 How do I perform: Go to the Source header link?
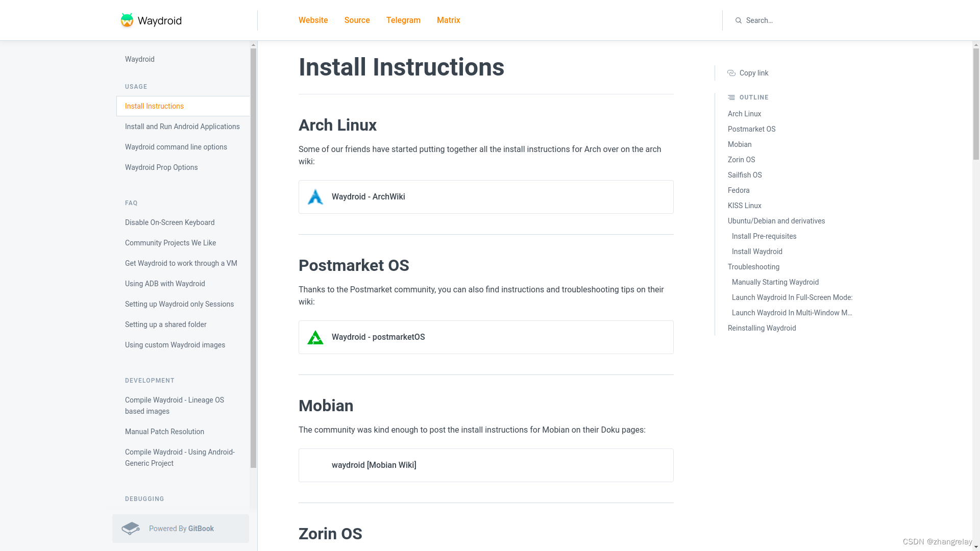tap(357, 20)
